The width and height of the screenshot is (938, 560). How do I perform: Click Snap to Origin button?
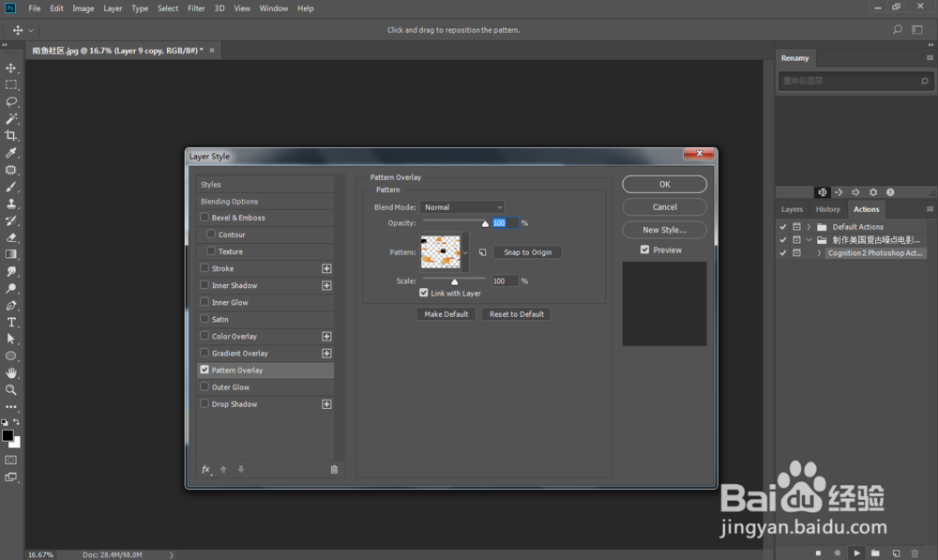coord(527,252)
